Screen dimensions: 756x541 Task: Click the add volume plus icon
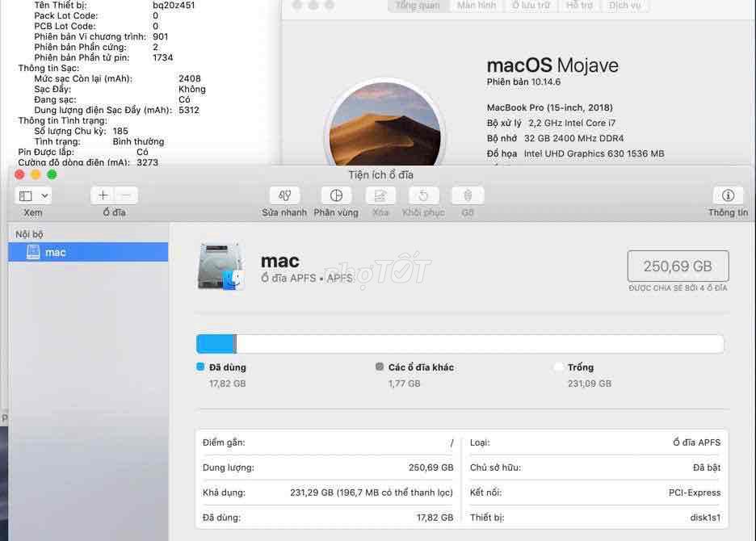point(103,195)
